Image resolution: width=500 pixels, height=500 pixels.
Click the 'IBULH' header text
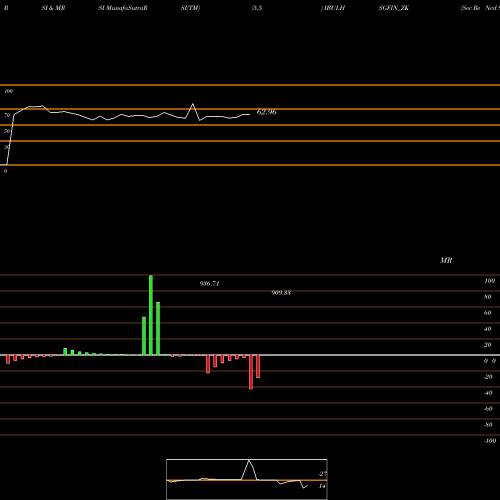click(x=334, y=8)
